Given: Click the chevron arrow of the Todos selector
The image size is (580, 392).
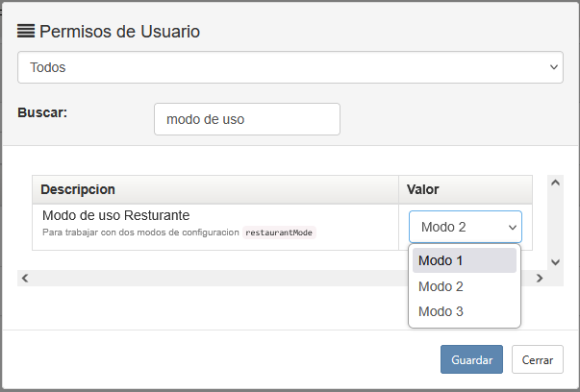Looking at the screenshot, I should coord(554,67).
